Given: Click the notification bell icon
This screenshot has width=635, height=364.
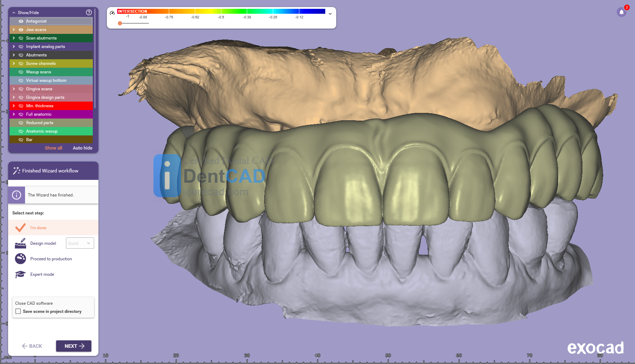Looking at the screenshot, I should pyautogui.click(x=622, y=12).
